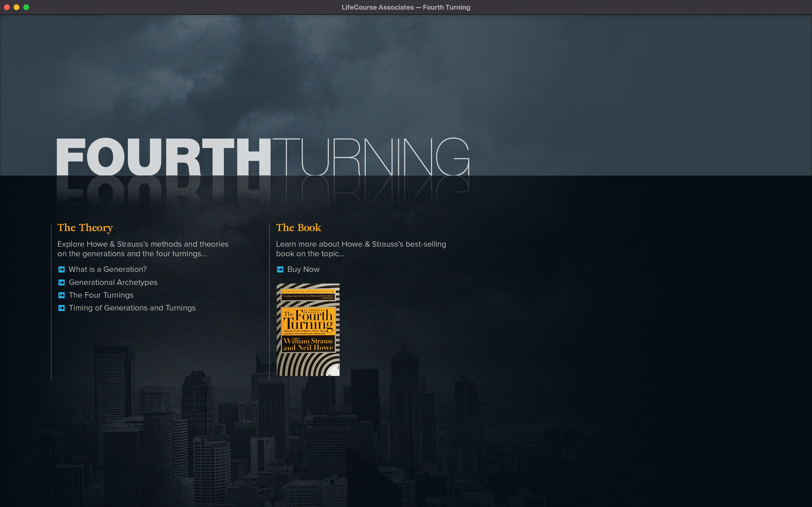Image resolution: width=812 pixels, height=507 pixels.
Task: Select The Theory heading
Action: pyautogui.click(x=85, y=228)
